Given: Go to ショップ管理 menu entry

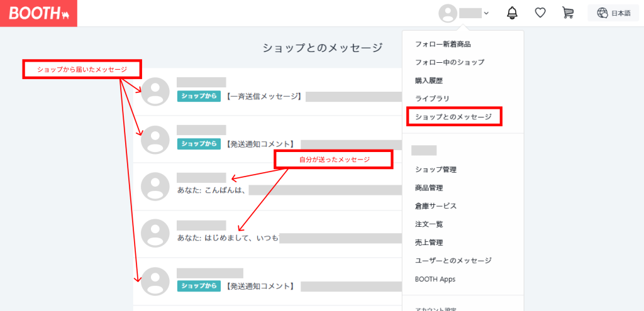Looking at the screenshot, I should 436,170.
